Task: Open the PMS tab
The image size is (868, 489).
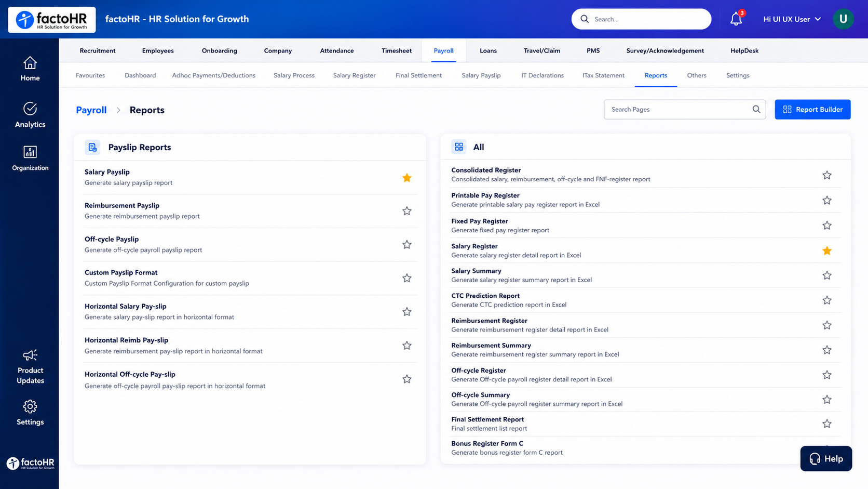Action: tap(593, 50)
